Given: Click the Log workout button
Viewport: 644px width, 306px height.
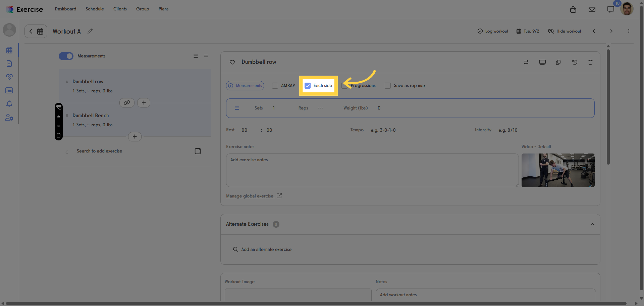Looking at the screenshot, I should [493, 31].
